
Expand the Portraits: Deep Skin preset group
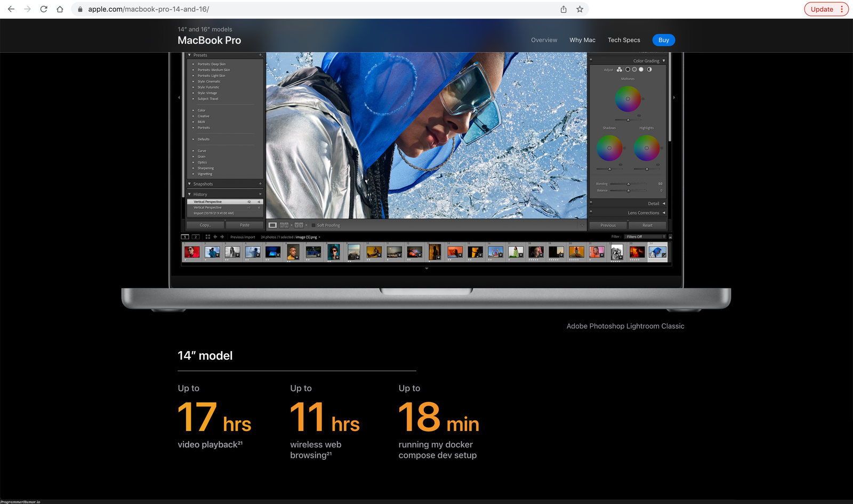194,64
